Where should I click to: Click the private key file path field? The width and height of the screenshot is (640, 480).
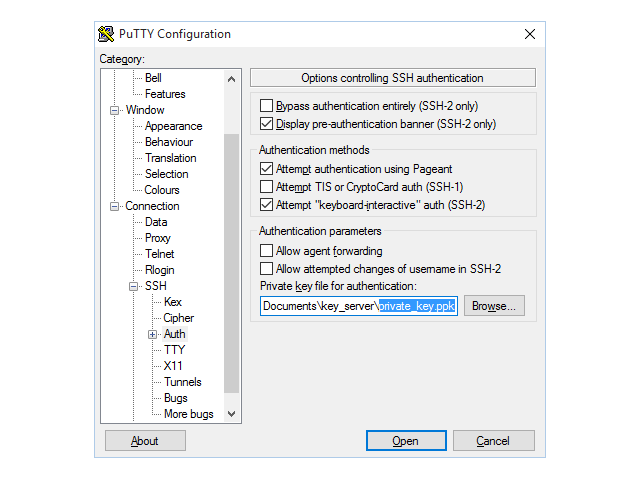(x=359, y=306)
